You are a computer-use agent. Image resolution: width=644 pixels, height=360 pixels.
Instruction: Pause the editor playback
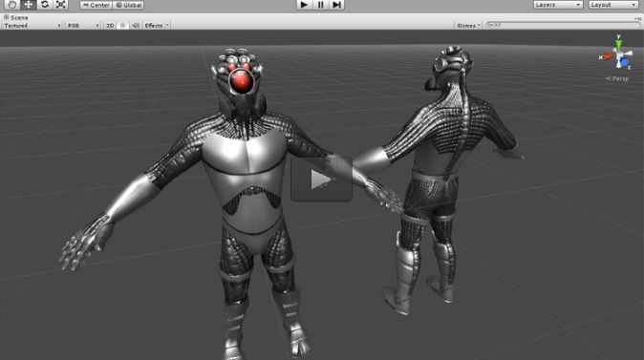click(320, 5)
